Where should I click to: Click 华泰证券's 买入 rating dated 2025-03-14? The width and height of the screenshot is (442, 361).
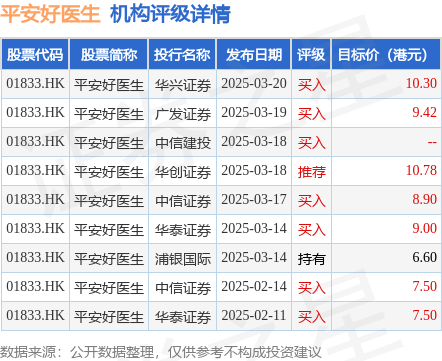click(x=311, y=230)
